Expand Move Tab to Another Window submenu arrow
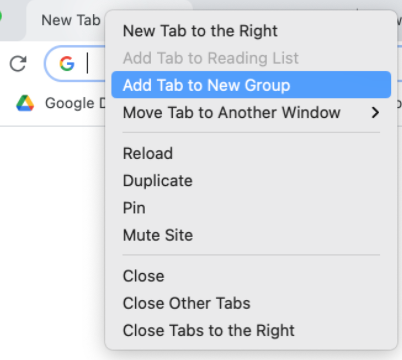Image resolution: width=402 pixels, height=360 pixels. [x=375, y=113]
